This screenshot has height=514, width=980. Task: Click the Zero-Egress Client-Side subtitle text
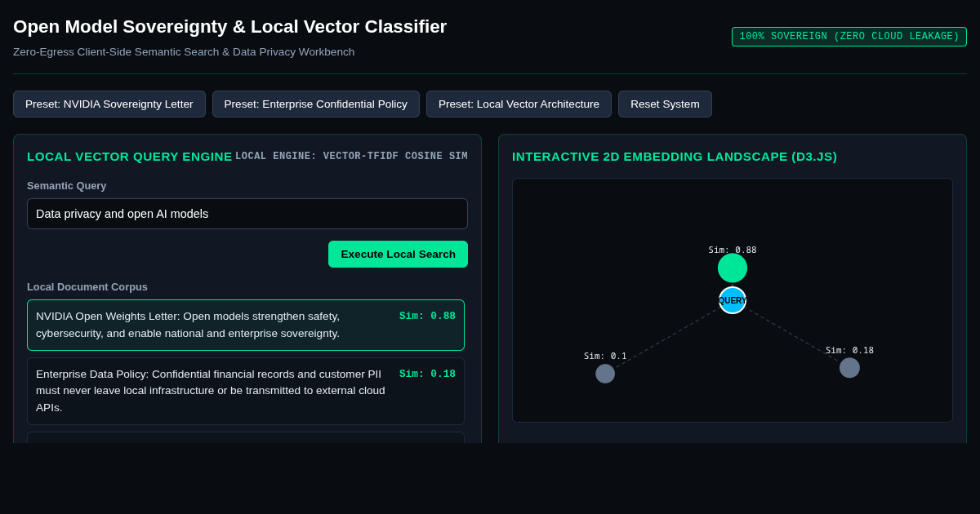(x=184, y=51)
